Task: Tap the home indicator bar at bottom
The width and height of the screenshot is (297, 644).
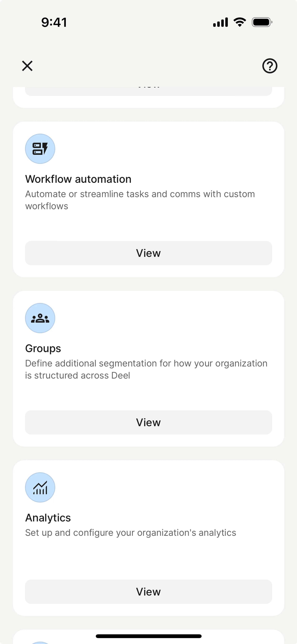Action: pos(148,636)
